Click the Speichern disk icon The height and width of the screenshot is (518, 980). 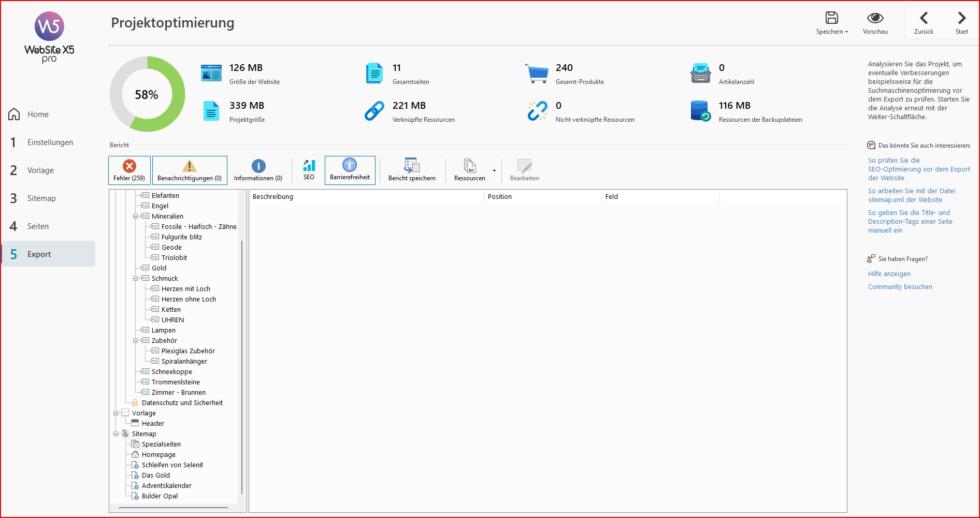(831, 18)
